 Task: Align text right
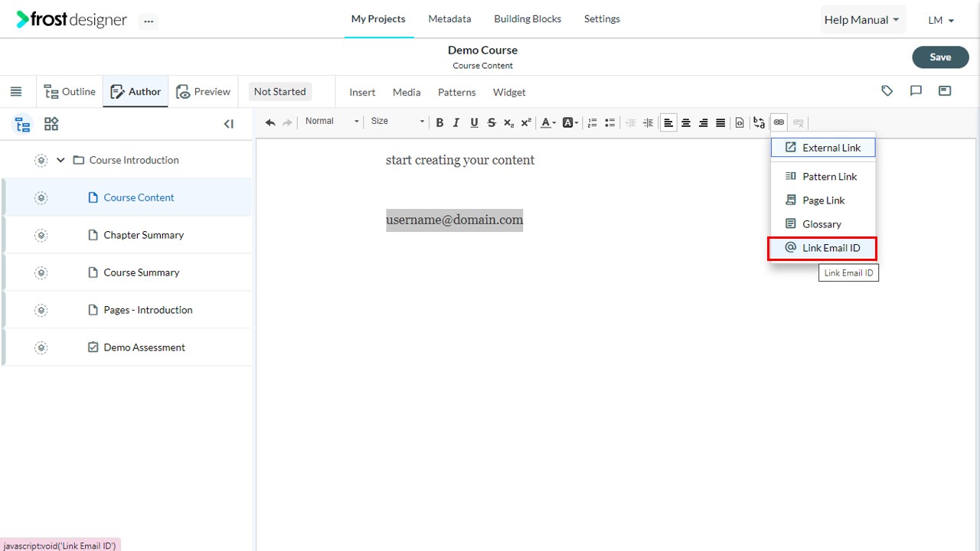point(704,122)
